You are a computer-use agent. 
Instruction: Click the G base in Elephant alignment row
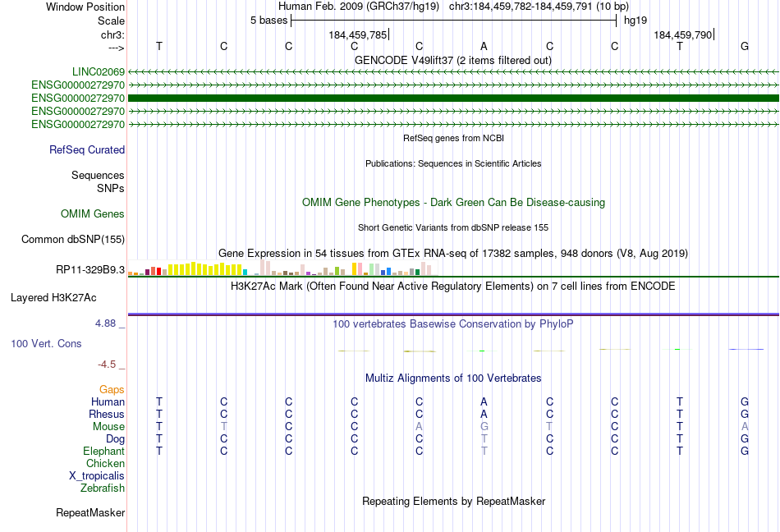[x=745, y=451]
